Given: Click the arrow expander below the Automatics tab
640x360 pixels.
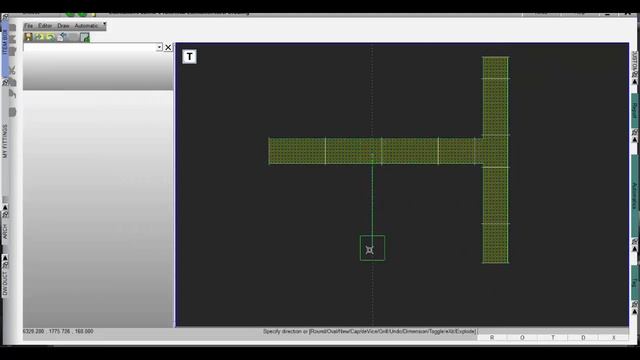Looking at the screenshot, I should coord(635,249).
